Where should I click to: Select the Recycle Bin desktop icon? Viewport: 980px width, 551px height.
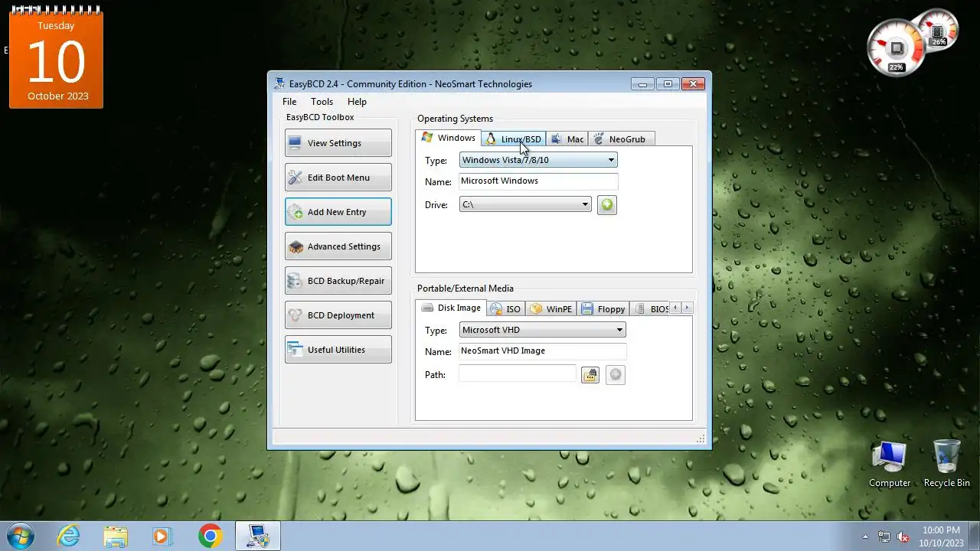(x=947, y=465)
